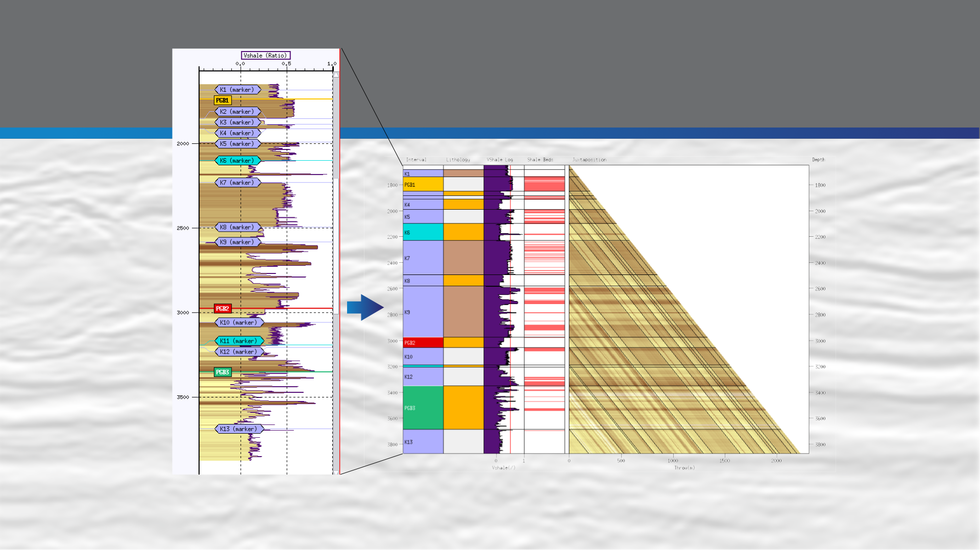Select the K1 interval cell
The width and height of the screenshot is (980, 551).
pos(423,173)
